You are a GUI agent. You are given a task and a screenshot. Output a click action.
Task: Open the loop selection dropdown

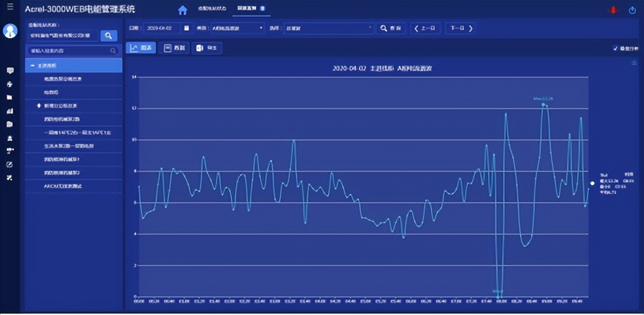pyautogui.click(x=328, y=28)
